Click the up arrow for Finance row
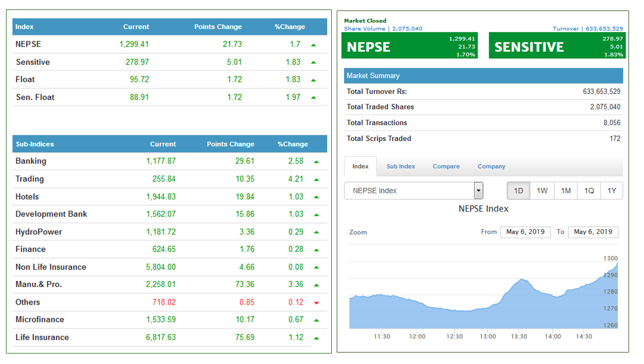The width and height of the screenshot is (644, 364). [x=316, y=250]
